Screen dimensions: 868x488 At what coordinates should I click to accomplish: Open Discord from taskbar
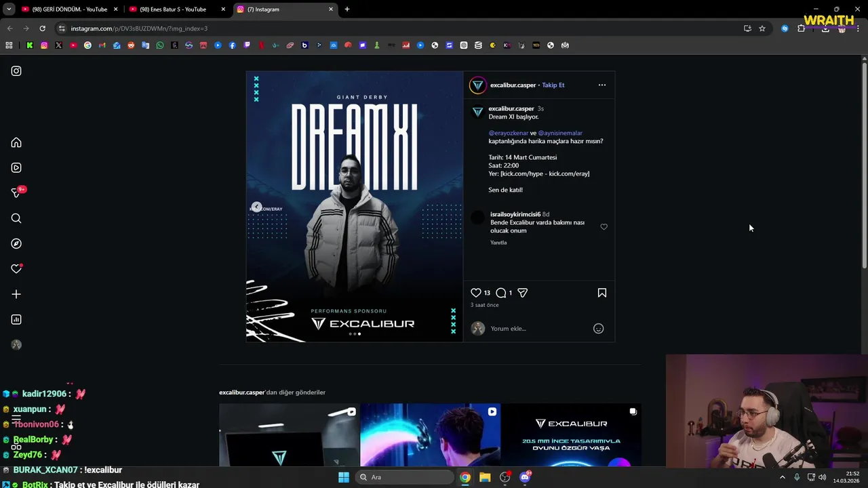pyautogui.click(x=525, y=477)
